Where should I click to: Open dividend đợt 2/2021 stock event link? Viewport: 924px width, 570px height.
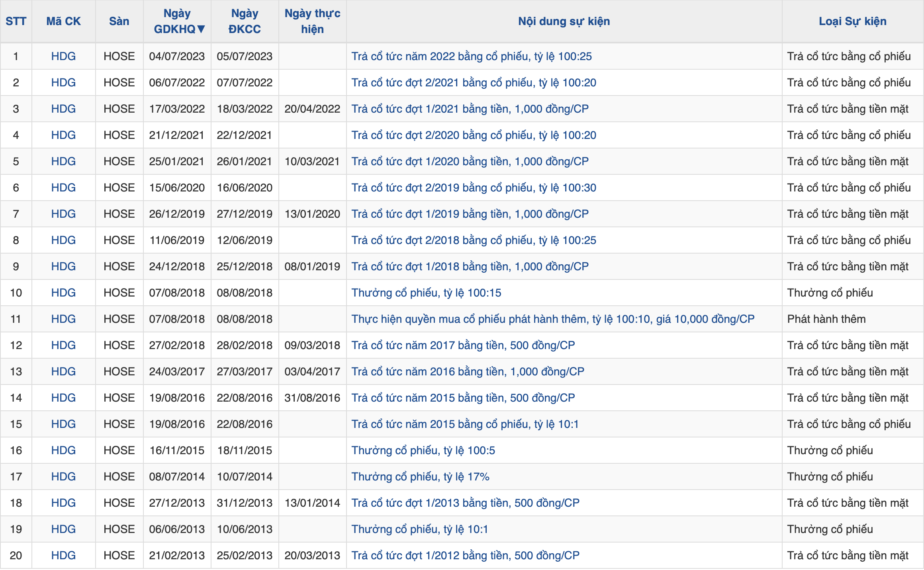point(474,82)
